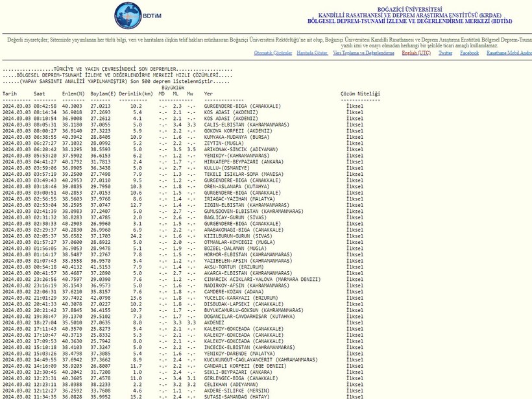Select location BAGLICAY-GURUN (SIVAS)
Viewport: 532px width, 399px height.
coord(236,217)
